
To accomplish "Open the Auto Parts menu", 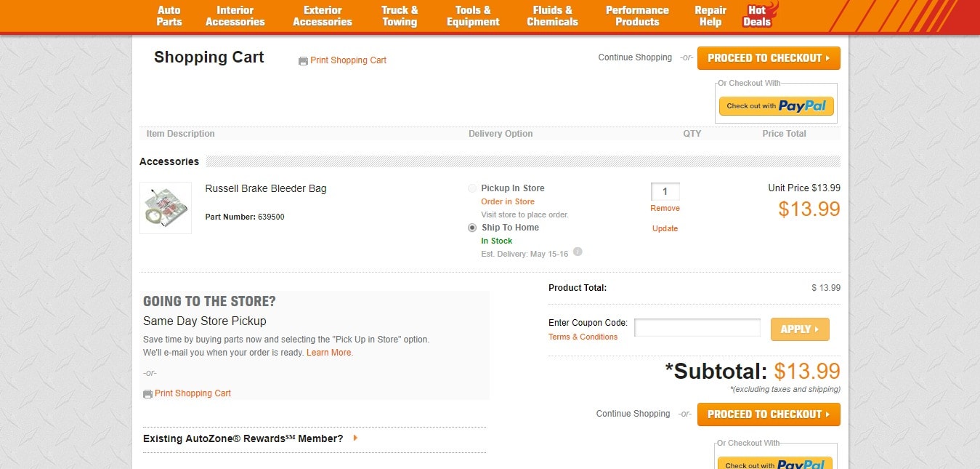I will click(169, 16).
